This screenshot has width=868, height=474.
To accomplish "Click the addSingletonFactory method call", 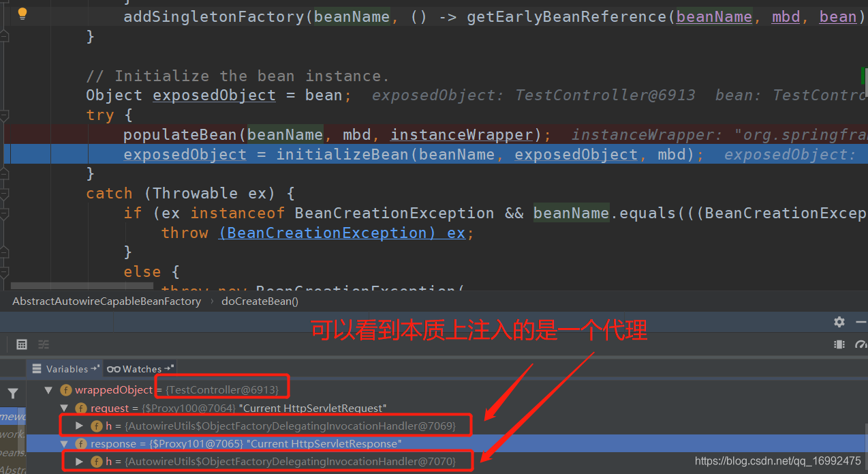I will [x=213, y=17].
